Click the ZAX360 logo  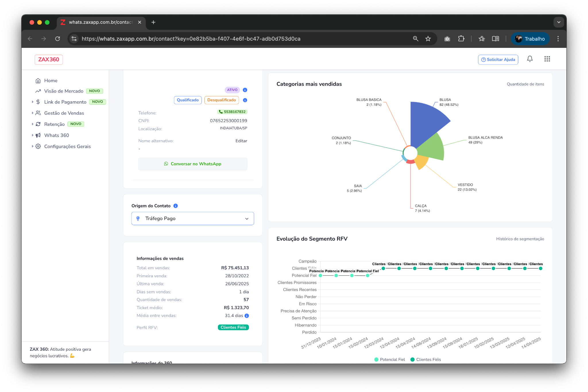(x=49, y=60)
